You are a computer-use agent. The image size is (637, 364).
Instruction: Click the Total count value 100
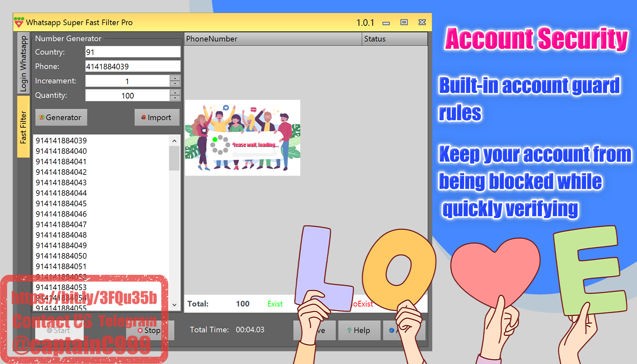point(243,303)
